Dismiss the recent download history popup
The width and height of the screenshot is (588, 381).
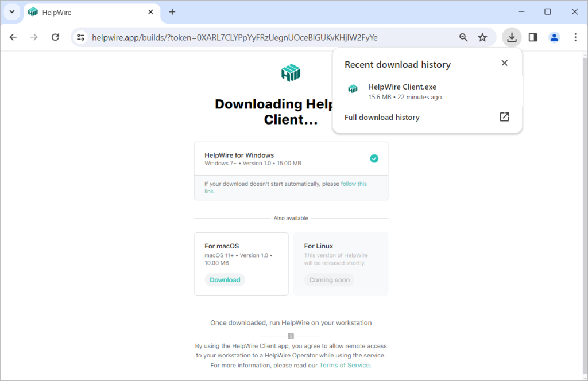(x=504, y=63)
